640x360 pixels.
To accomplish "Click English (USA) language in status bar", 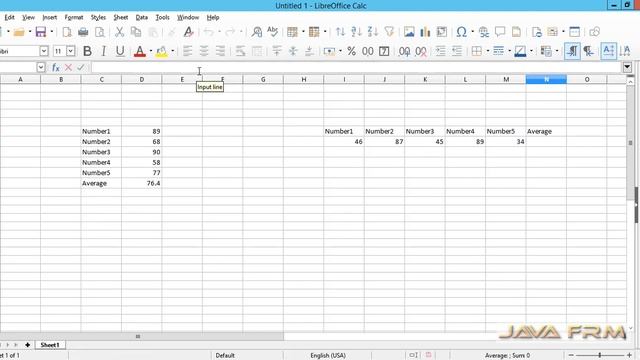I will [328, 356].
